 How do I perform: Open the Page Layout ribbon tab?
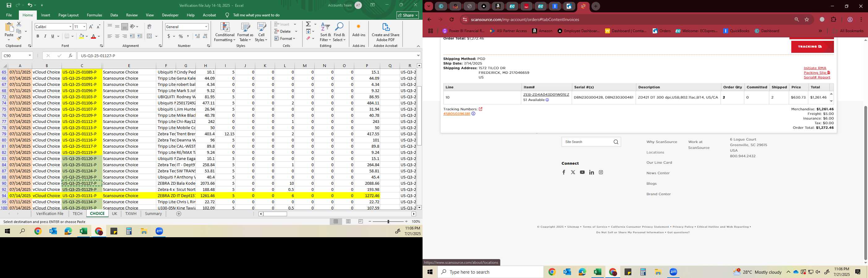pyautogui.click(x=68, y=15)
